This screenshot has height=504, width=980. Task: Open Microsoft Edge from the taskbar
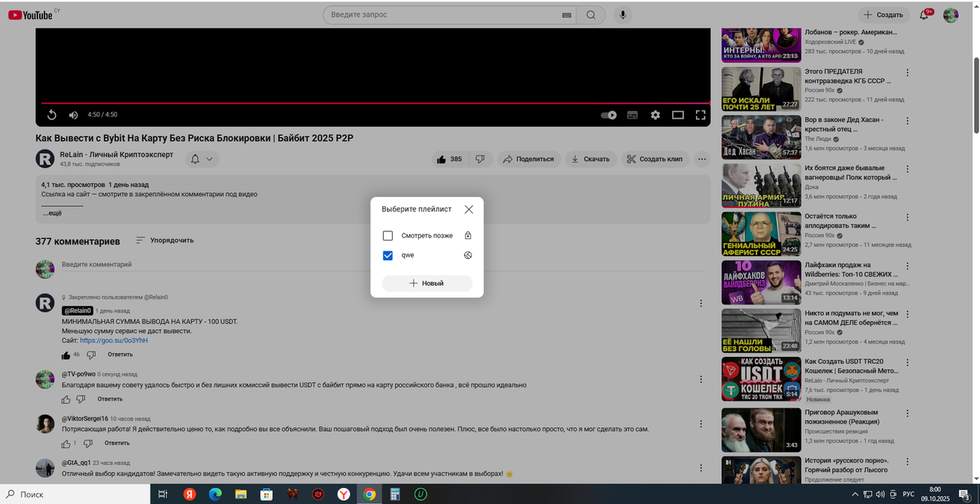[x=215, y=494]
